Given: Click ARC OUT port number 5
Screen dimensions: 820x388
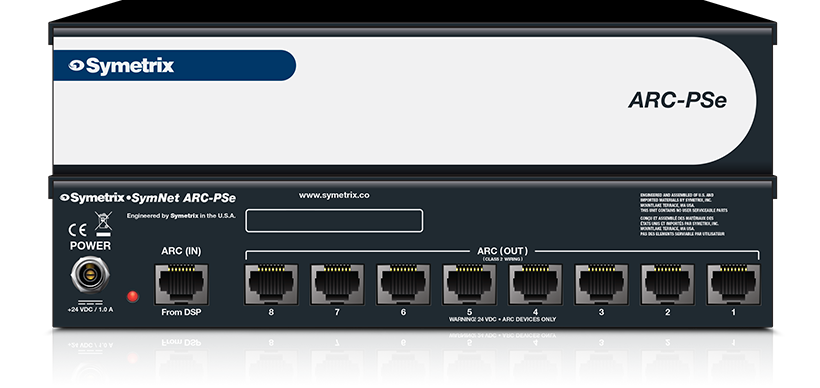Looking at the screenshot, I should (469, 284).
